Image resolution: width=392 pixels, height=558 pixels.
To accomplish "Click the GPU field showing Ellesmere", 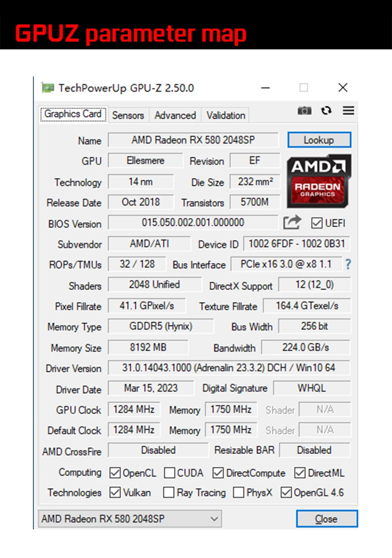I will click(145, 161).
